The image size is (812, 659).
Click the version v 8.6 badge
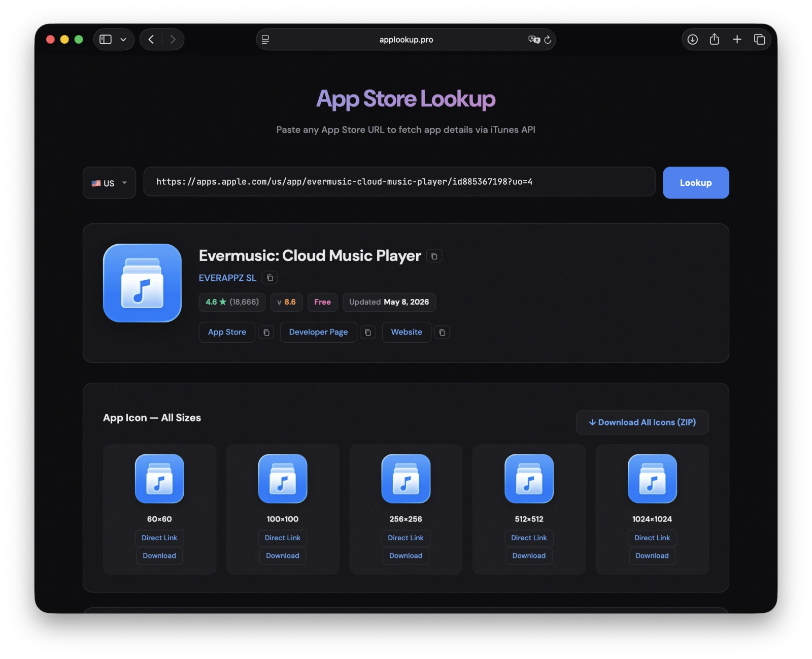coord(286,302)
